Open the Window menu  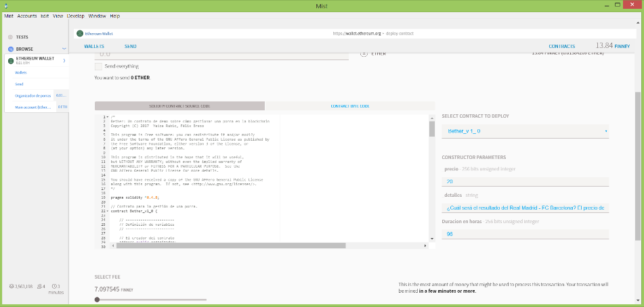(x=98, y=16)
